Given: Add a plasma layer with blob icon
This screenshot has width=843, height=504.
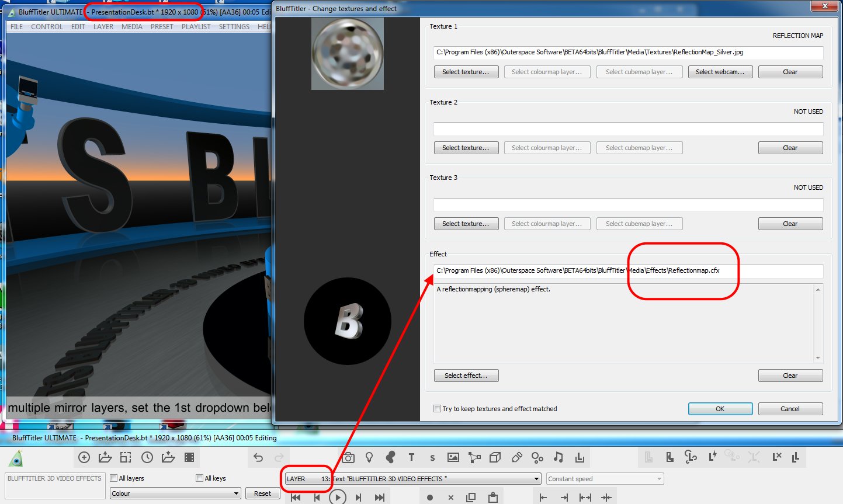Looking at the screenshot, I should (390, 457).
